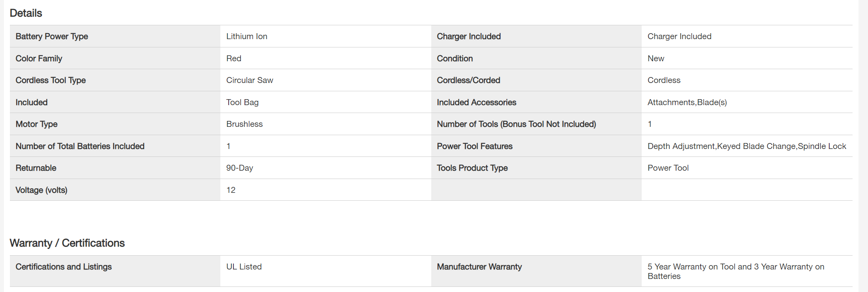Screen dimensions: 868x292
Task: Select the Color Family label
Action: (x=39, y=58)
